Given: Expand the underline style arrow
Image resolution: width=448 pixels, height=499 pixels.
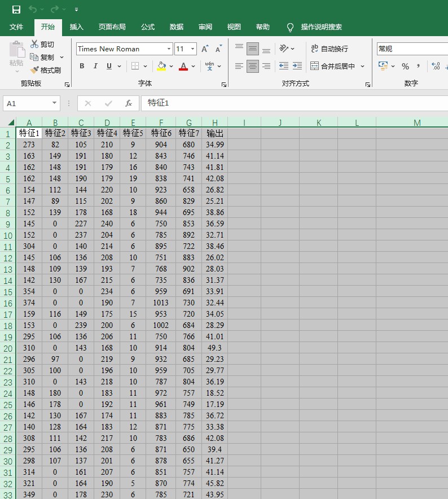Looking at the screenshot, I should pos(119,66).
